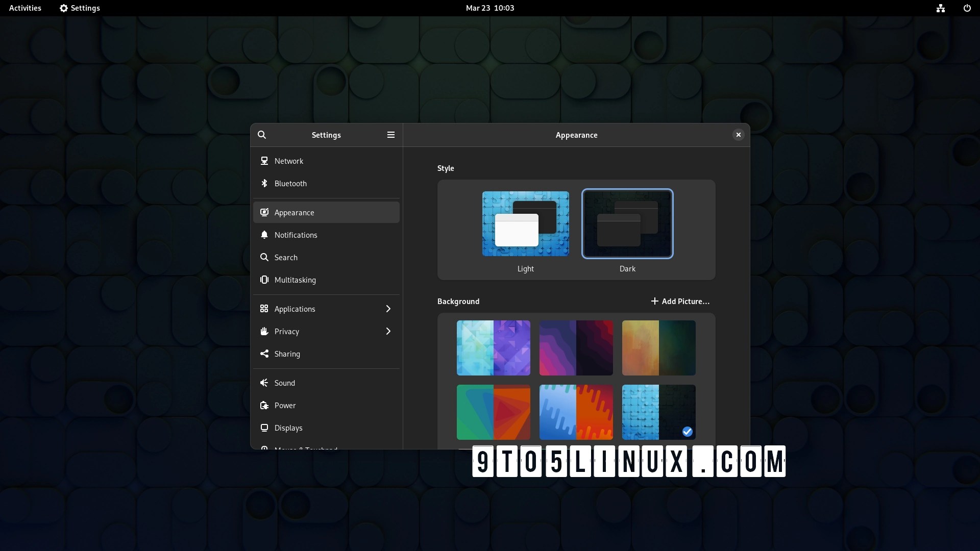This screenshot has height=551, width=980.
Task: Select the Dark style option
Action: coord(627,224)
